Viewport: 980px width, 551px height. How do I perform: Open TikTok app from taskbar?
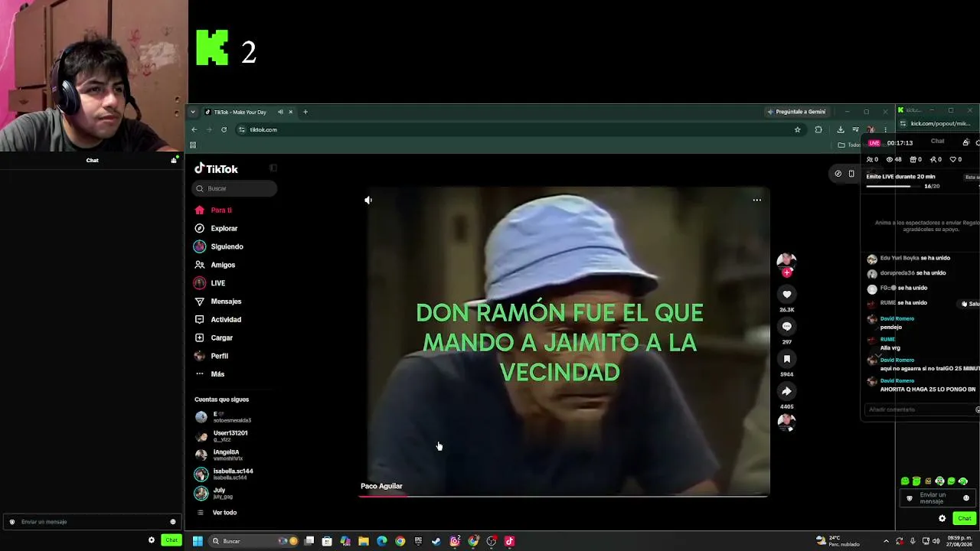tap(509, 541)
